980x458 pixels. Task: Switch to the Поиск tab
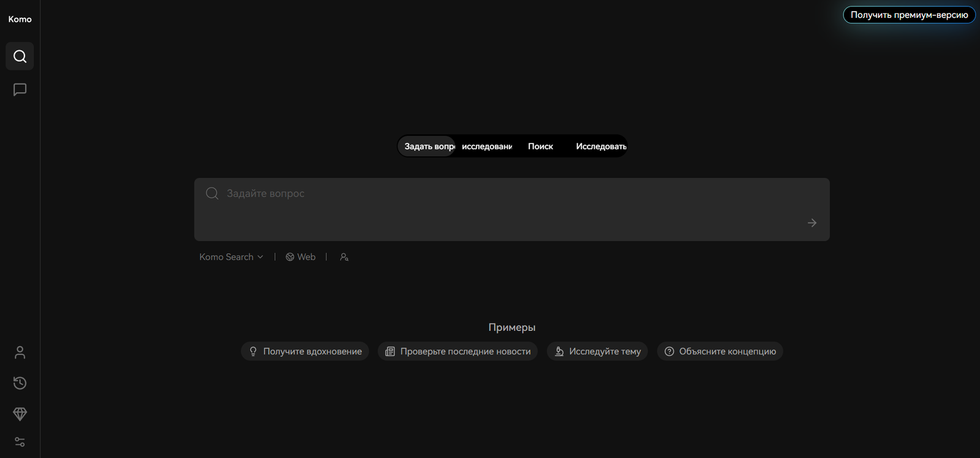[540, 147]
